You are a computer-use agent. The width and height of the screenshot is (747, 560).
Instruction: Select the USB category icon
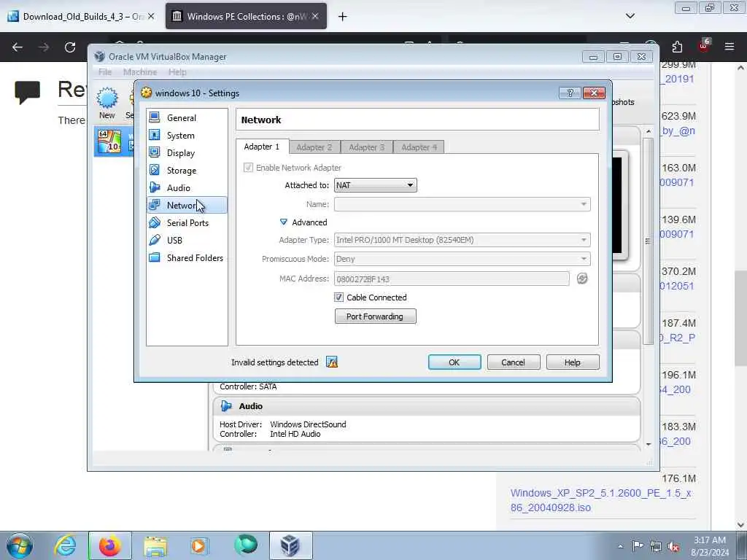click(155, 240)
